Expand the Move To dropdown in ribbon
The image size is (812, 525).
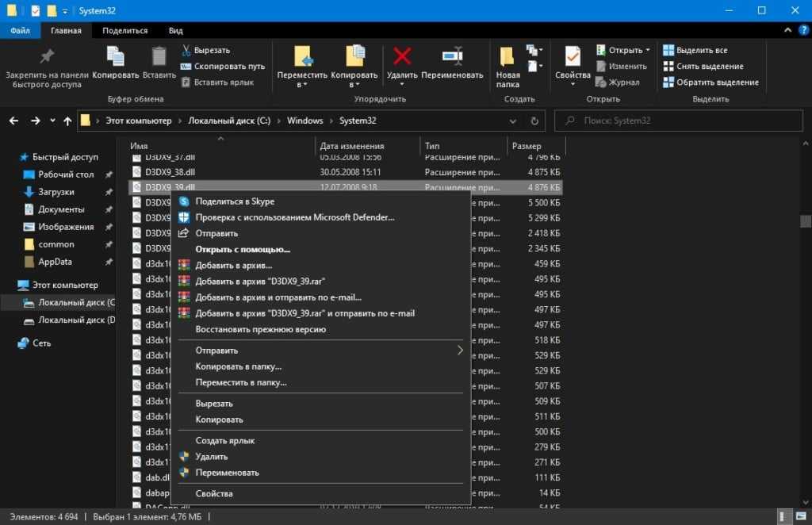coord(301,85)
